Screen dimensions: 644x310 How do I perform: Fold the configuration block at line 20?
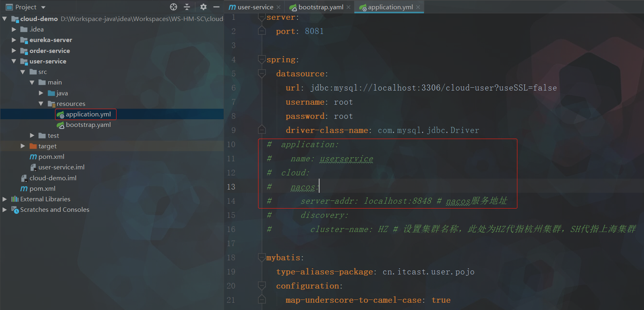pyautogui.click(x=262, y=286)
